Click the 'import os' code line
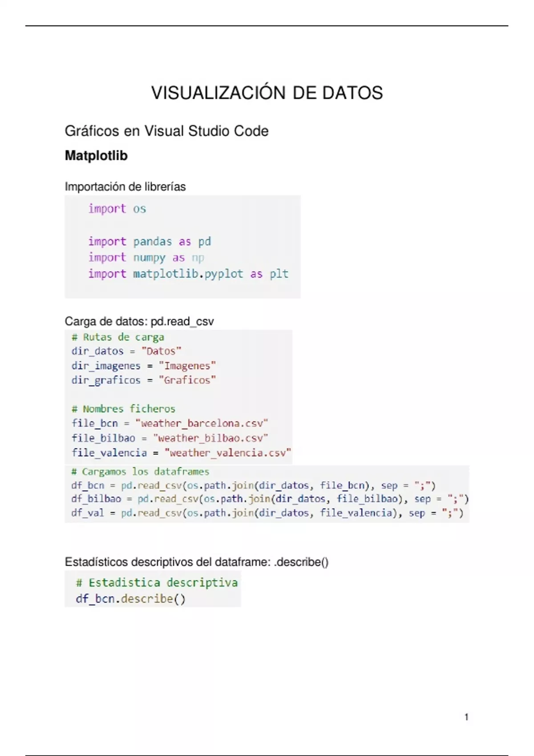Image resolution: width=534 pixels, height=756 pixels. click(x=117, y=209)
